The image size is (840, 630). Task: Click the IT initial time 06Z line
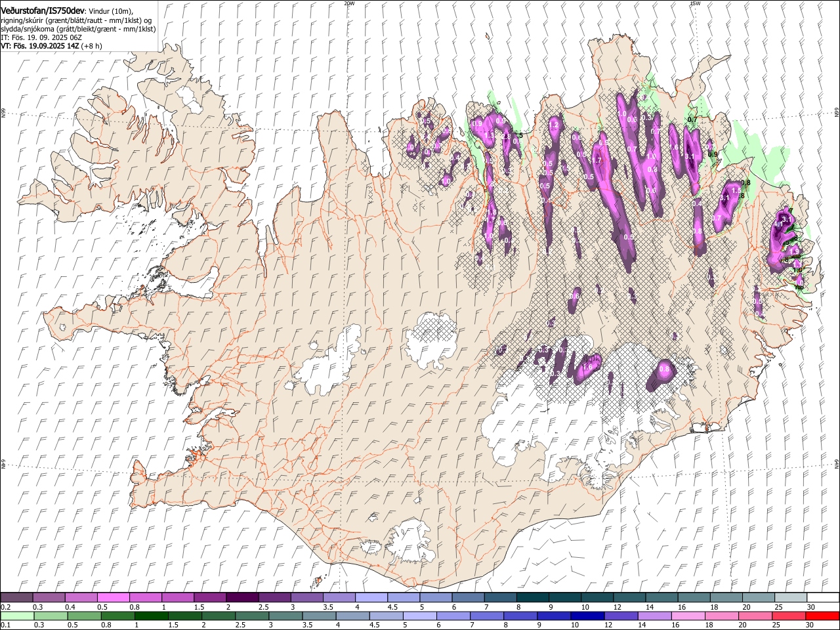click(41, 37)
